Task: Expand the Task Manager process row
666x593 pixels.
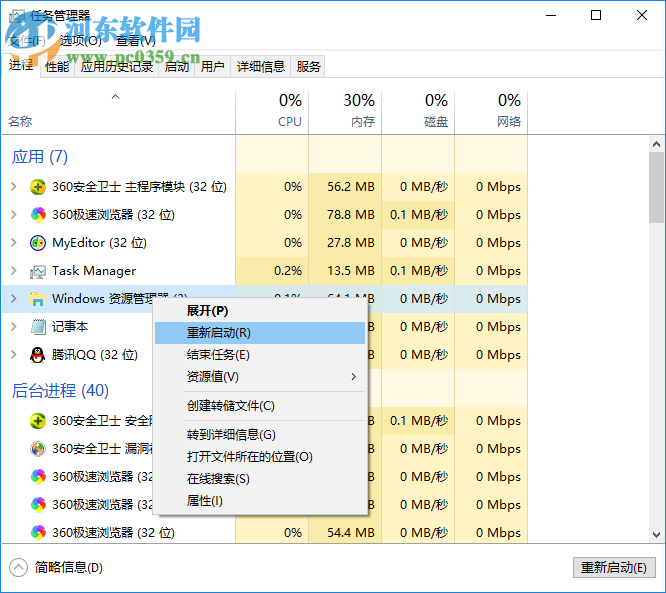Action: pos(14,271)
